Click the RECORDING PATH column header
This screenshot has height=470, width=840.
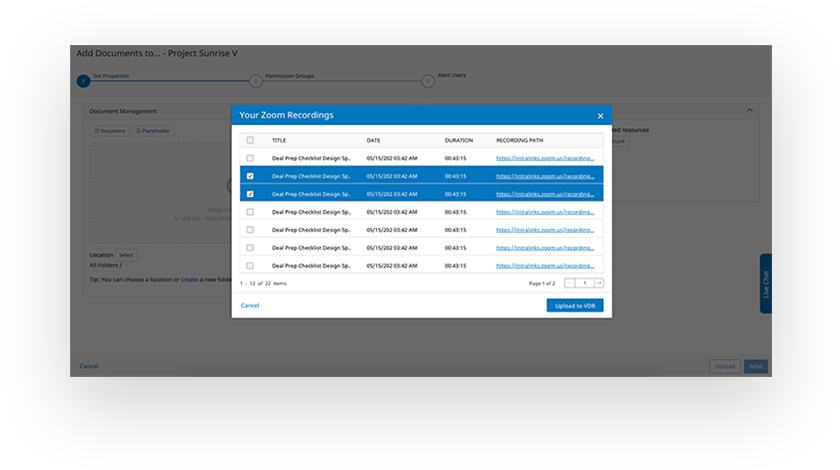point(519,140)
